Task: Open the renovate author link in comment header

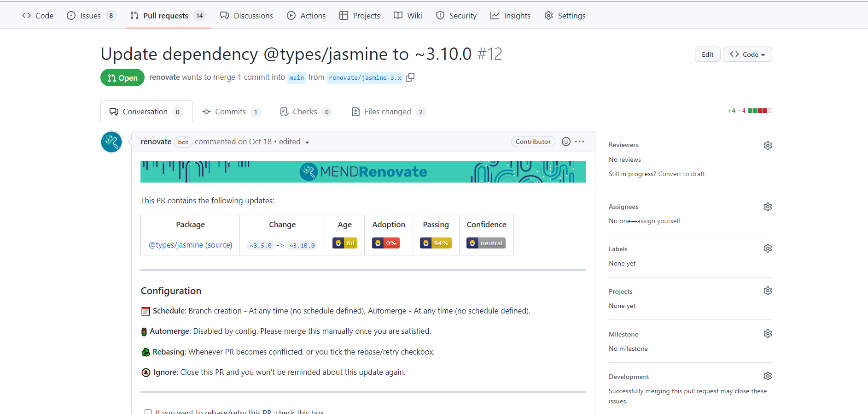Action: [x=156, y=142]
